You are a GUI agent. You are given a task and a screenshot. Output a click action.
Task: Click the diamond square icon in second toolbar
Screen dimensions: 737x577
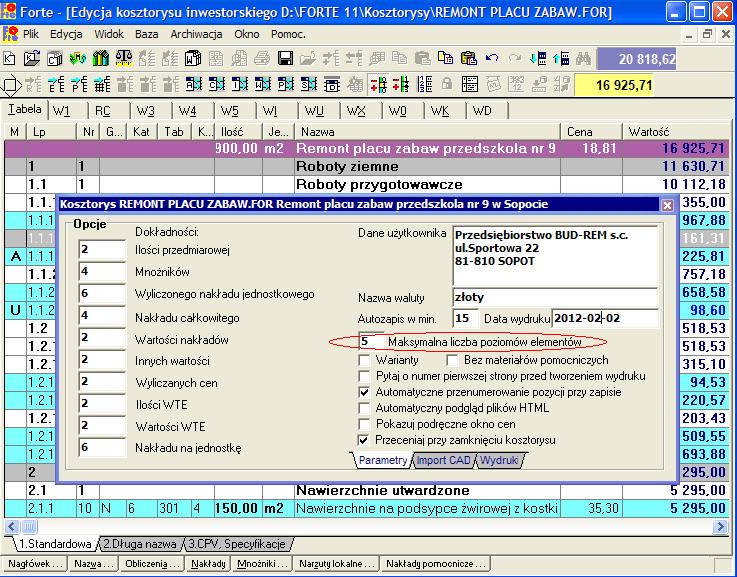(x=11, y=85)
